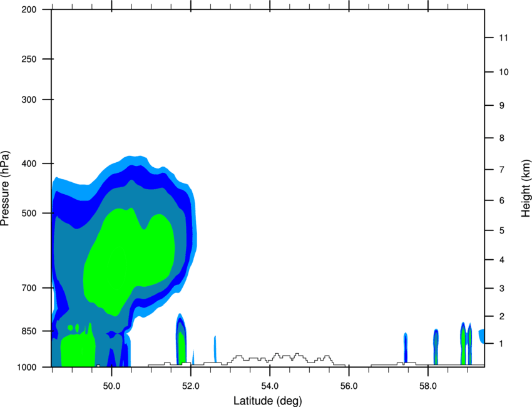Viewport: 532px width, 407px height.
Task: Pick the height axis label '6'
Action: (x=502, y=200)
